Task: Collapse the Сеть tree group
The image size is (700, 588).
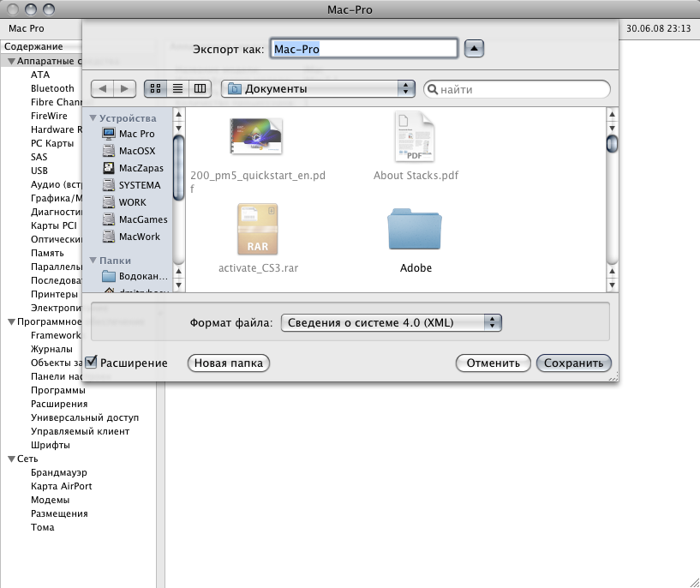Action: [x=12, y=459]
